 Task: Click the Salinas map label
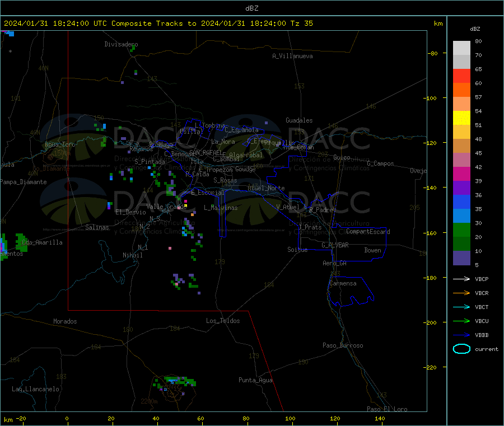(x=97, y=227)
